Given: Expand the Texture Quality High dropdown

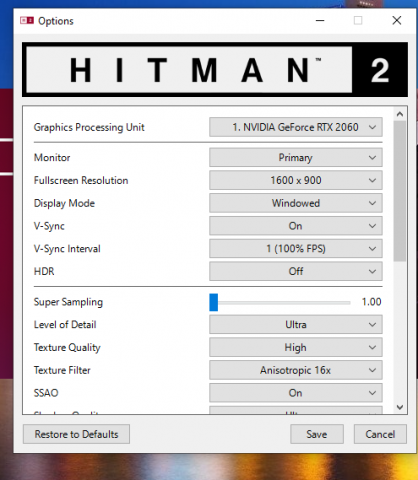Looking at the screenshot, I should click(296, 347).
